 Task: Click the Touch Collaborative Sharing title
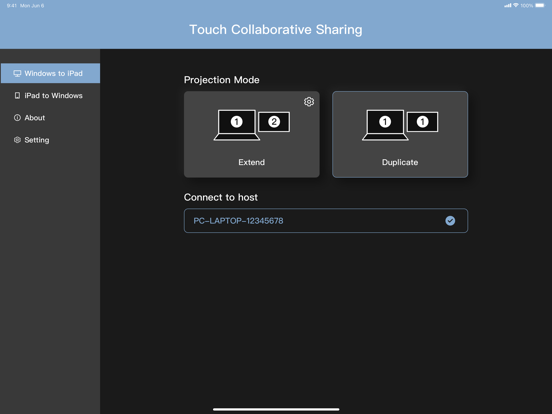pos(276,30)
